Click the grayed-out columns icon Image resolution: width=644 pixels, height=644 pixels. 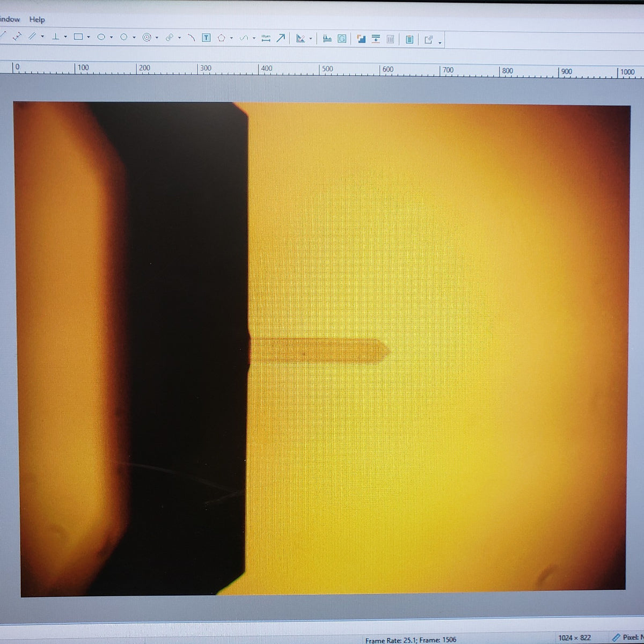coord(390,39)
